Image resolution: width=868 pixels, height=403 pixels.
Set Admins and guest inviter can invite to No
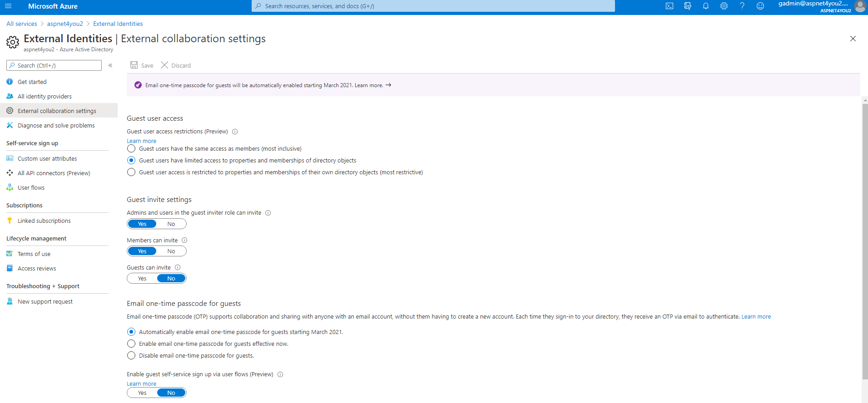(171, 224)
